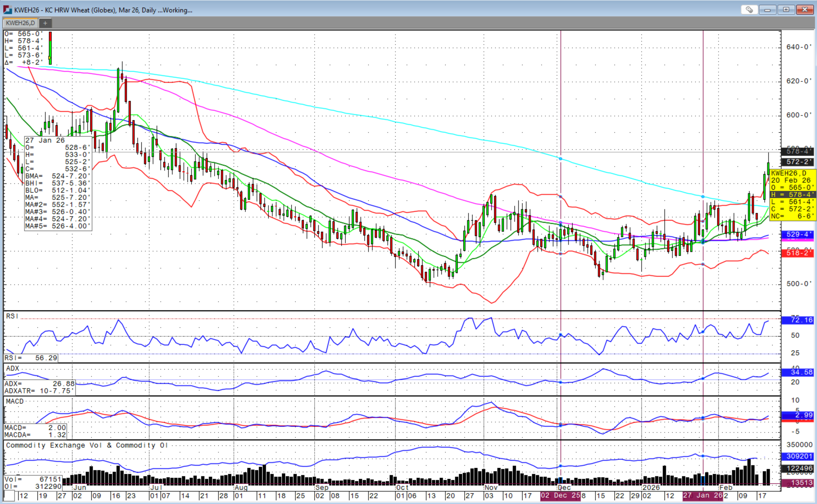Minimize the KWEH26 chart window
The width and height of the screenshot is (817, 504).
[x=767, y=10]
